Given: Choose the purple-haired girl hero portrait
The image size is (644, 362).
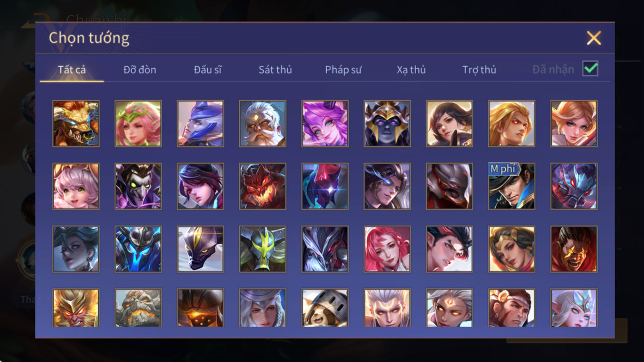Looking at the screenshot, I should [x=325, y=123].
